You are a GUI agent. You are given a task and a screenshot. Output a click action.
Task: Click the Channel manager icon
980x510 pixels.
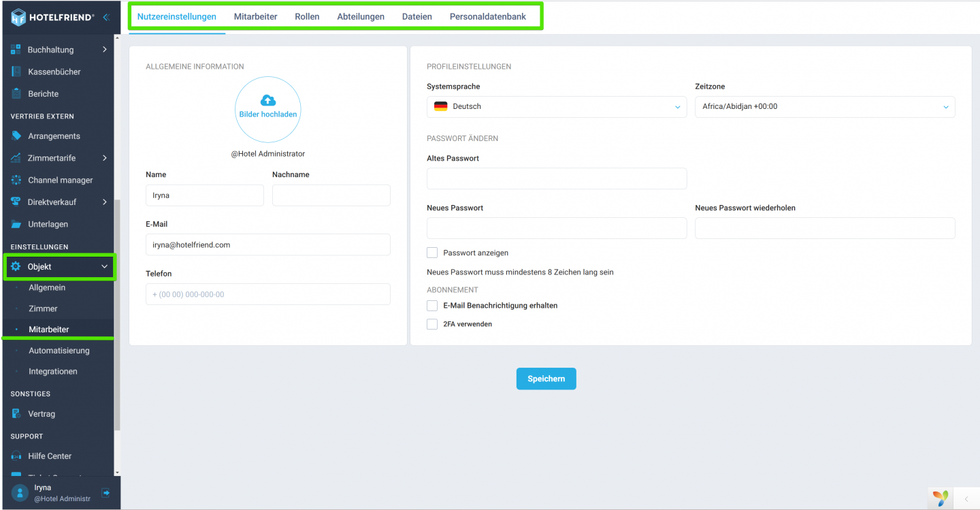coord(16,180)
